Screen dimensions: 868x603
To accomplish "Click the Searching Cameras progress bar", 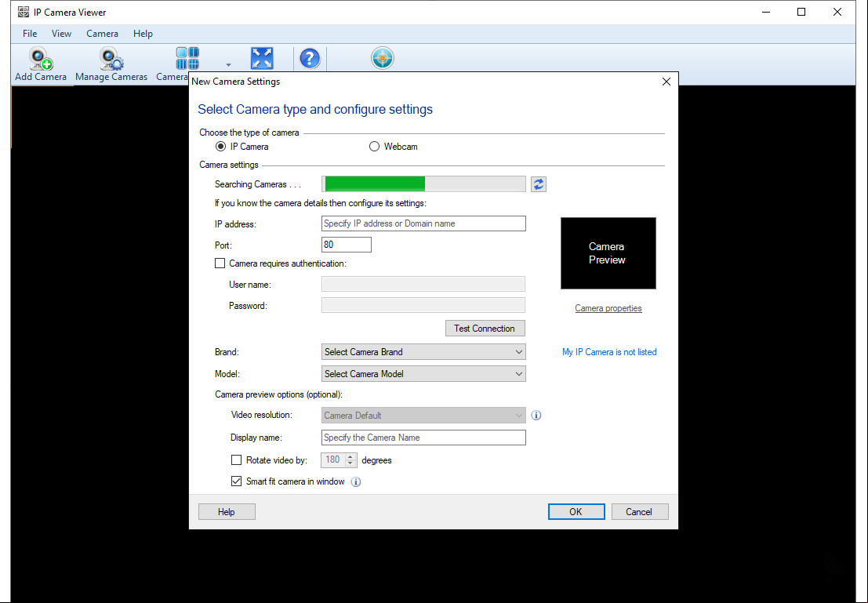I will (x=423, y=184).
